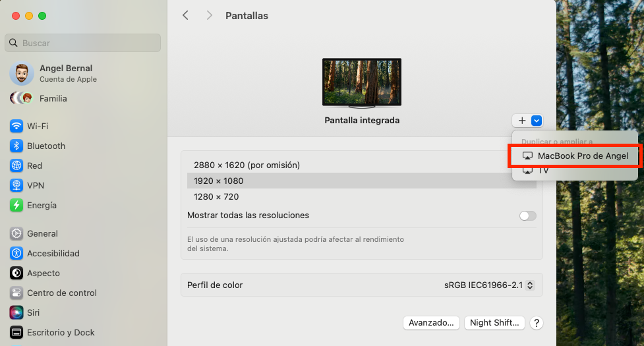This screenshot has width=644, height=346.
Task: Select the Red network globe icon
Action: pyautogui.click(x=16, y=165)
